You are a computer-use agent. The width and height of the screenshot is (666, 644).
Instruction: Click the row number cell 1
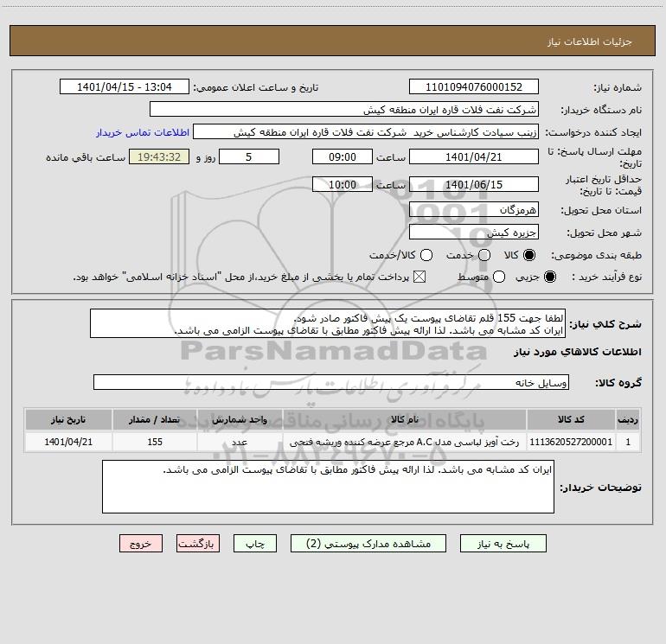coord(628,442)
